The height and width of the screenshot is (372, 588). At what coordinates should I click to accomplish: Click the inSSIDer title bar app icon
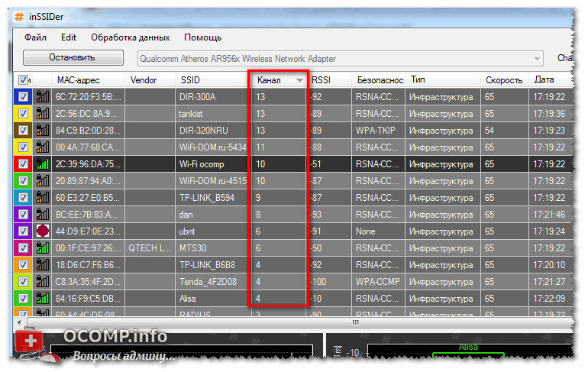pos(19,17)
